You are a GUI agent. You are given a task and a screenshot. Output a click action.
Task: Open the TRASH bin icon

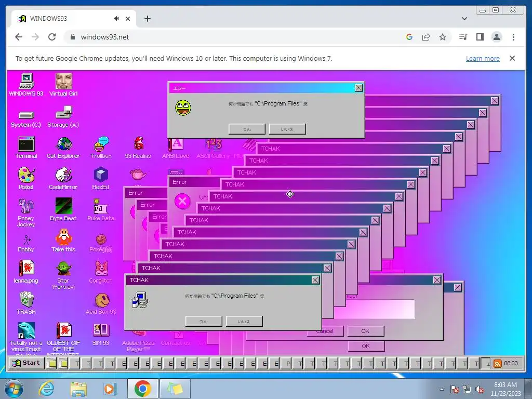(x=26, y=303)
